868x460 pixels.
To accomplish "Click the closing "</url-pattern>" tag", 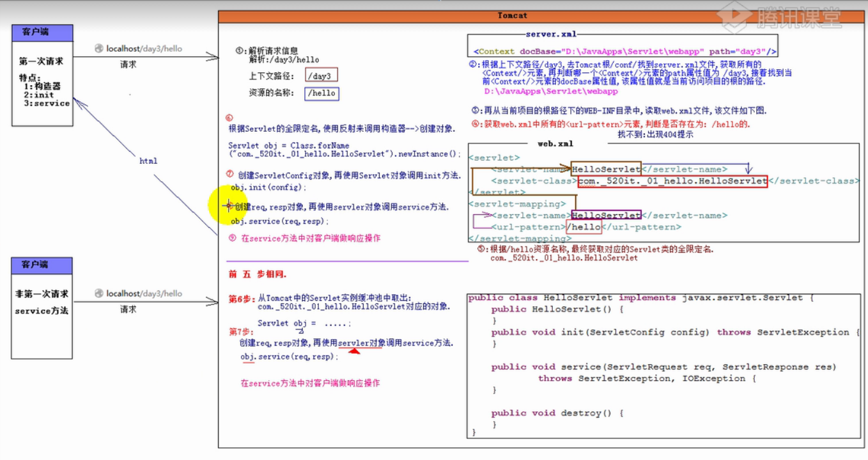I will (x=641, y=227).
